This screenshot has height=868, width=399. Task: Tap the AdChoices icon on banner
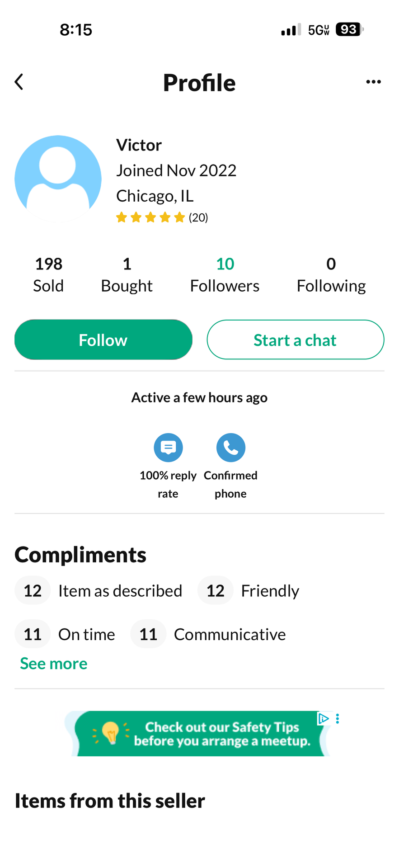pyautogui.click(x=324, y=718)
